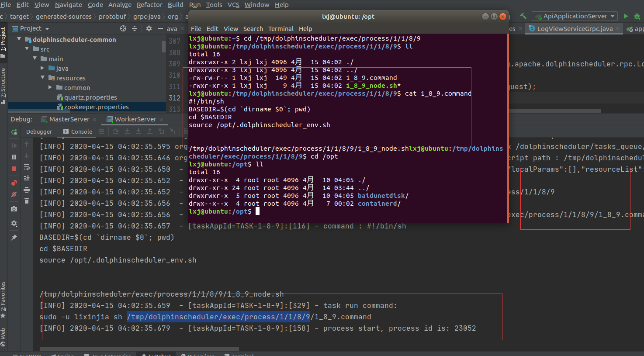The height and width of the screenshot is (356, 644).
Task: Rerun the WorkerServer debug session
Action: [x=14, y=132]
